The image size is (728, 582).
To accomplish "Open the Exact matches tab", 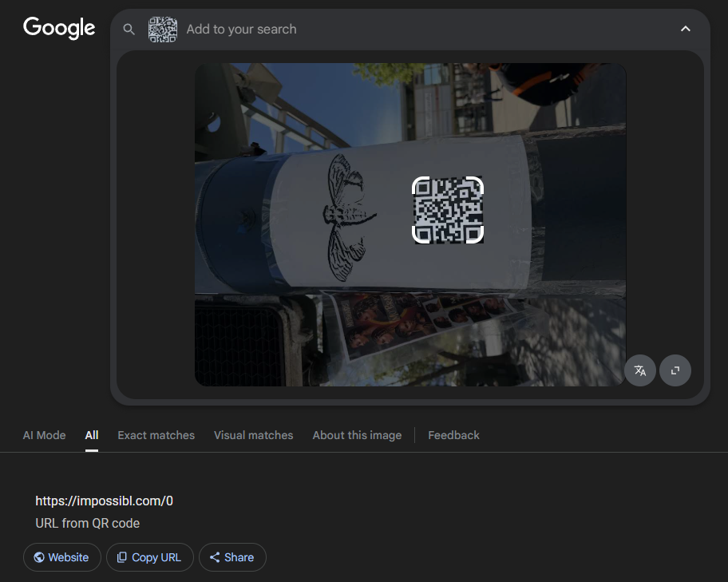I will tap(156, 435).
